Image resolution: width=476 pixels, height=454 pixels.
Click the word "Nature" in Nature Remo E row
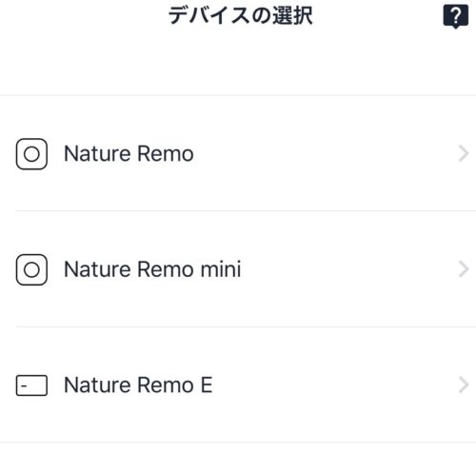click(x=97, y=385)
